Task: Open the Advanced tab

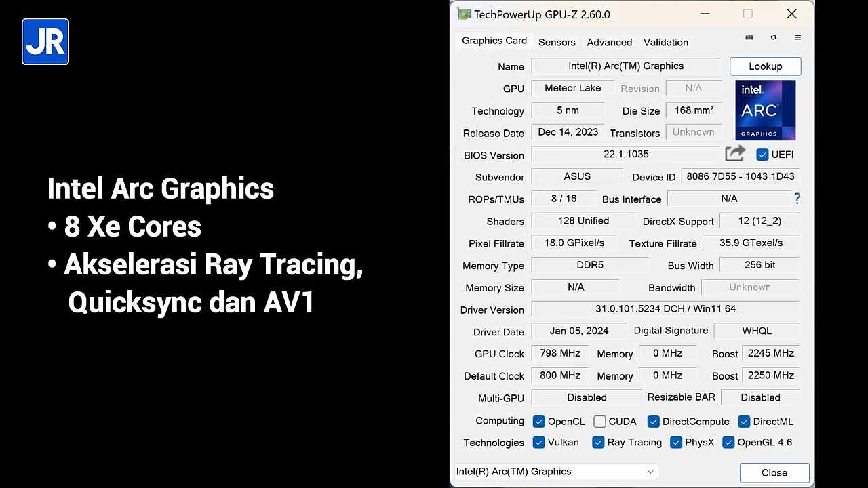Action: [610, 42]
